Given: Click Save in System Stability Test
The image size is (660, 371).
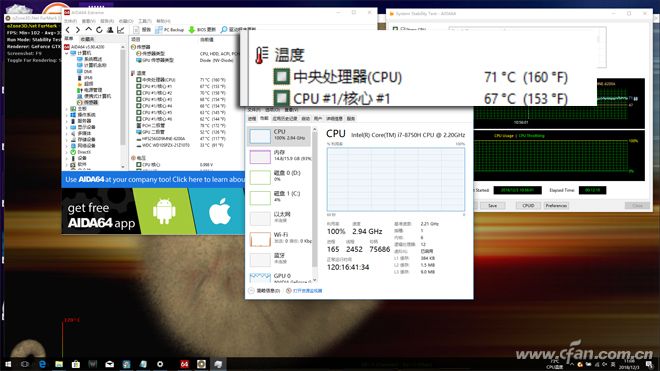Looking at the screenshot, I should [492, 206].
